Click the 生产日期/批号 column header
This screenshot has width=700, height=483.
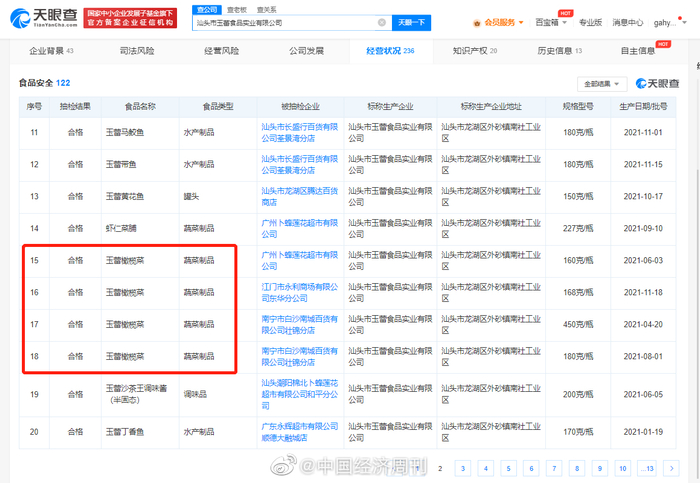pyautogui.click(x=643, y=106)
